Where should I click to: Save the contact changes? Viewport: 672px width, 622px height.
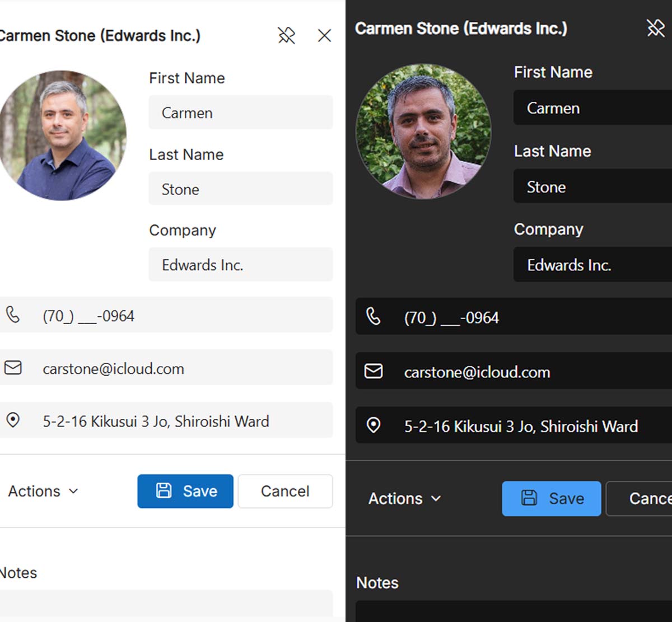pyautogui.click(x=185, y=491)
